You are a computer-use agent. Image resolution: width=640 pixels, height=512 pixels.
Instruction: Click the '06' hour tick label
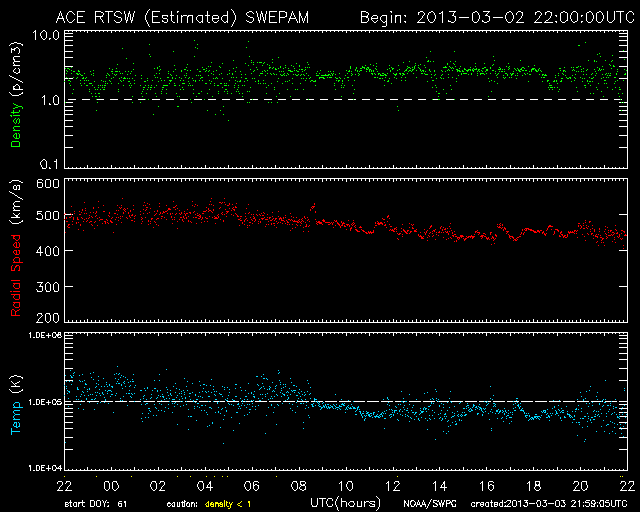[252, 486]
